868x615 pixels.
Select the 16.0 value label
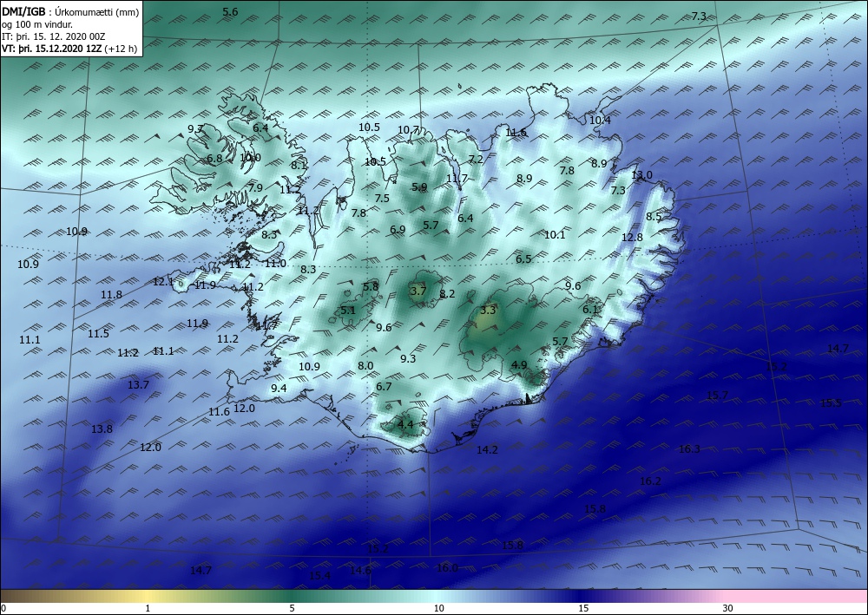[x=447, y=567]
